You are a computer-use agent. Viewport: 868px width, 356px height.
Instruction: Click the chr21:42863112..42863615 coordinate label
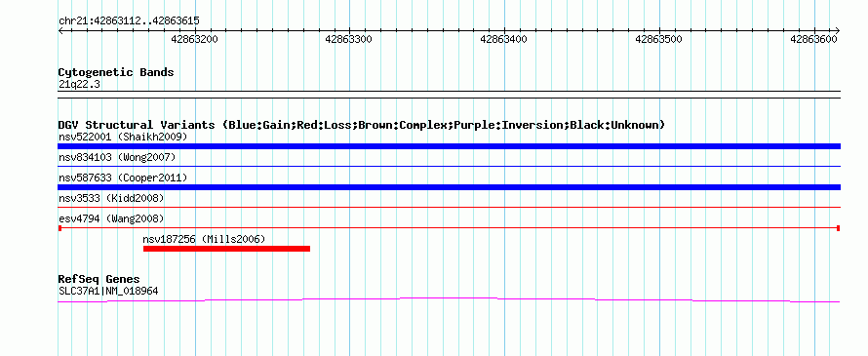coord(129,21)
